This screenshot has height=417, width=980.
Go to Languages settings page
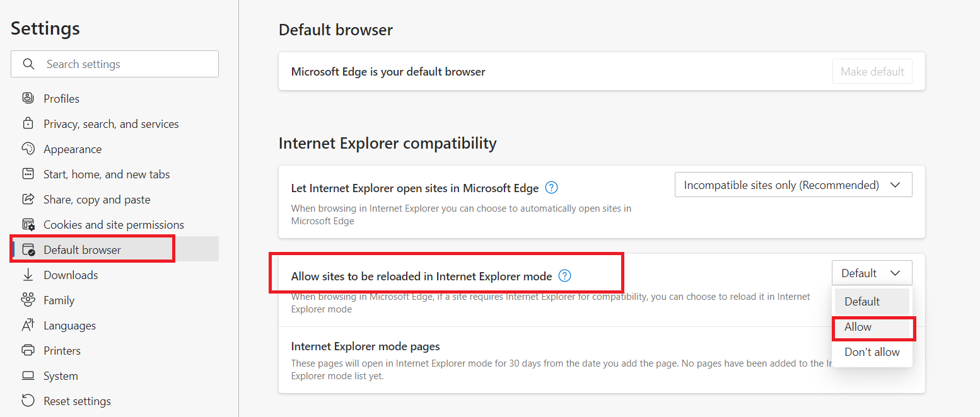(x=69, y=326)
